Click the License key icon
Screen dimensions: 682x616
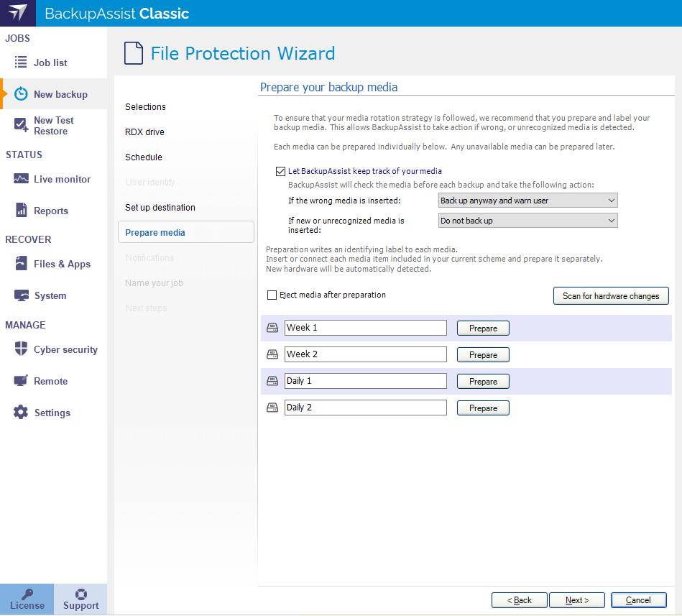point(27,594)
